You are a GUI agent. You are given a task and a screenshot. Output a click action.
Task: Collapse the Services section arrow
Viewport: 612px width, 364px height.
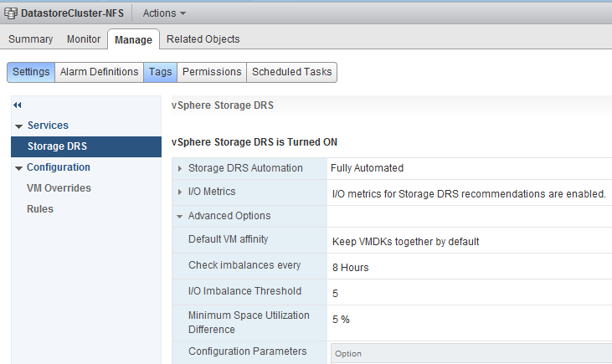(18, 126)
